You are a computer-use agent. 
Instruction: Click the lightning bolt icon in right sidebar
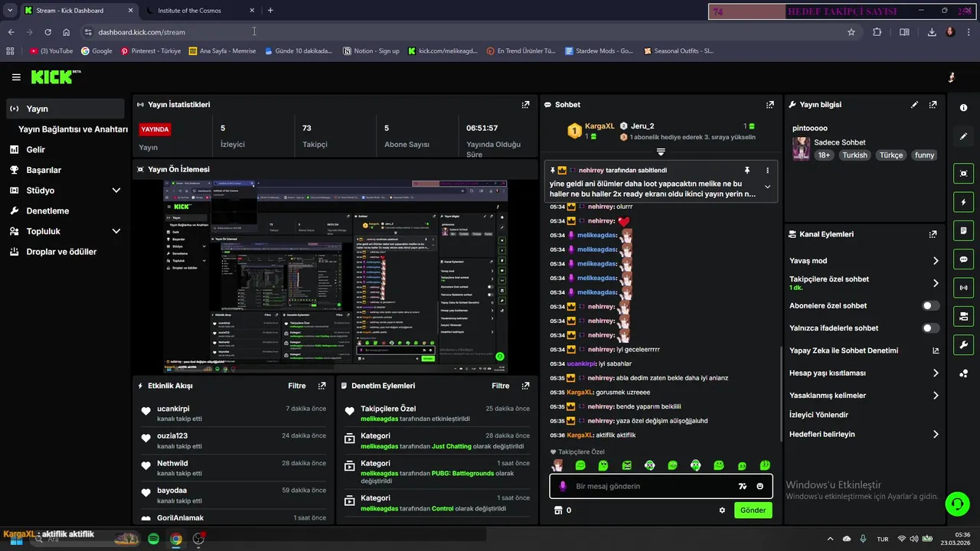(x=963, y=202)
